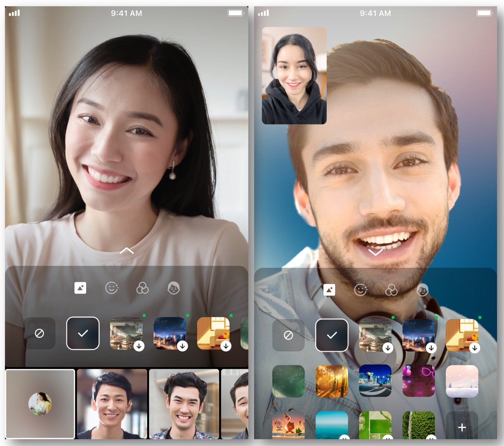Collapse effects panel with downward chevron

point(376,252)
